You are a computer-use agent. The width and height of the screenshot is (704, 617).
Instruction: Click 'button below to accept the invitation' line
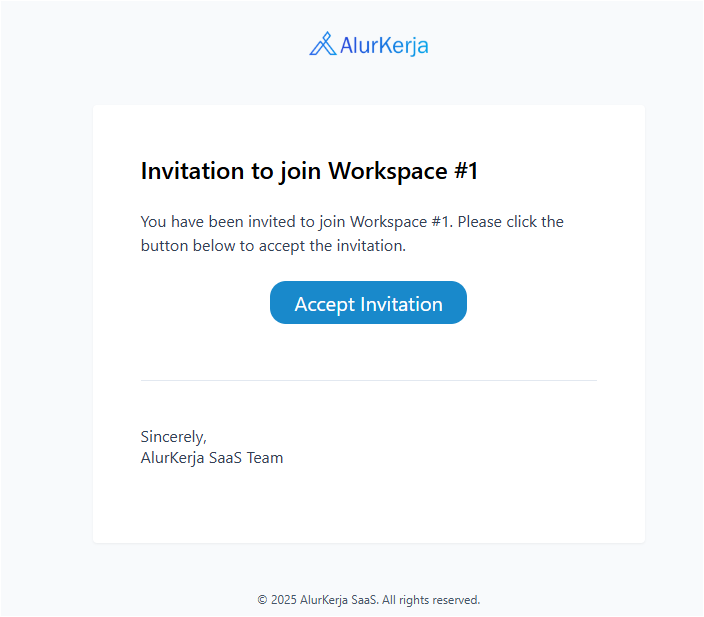point(273,245)
